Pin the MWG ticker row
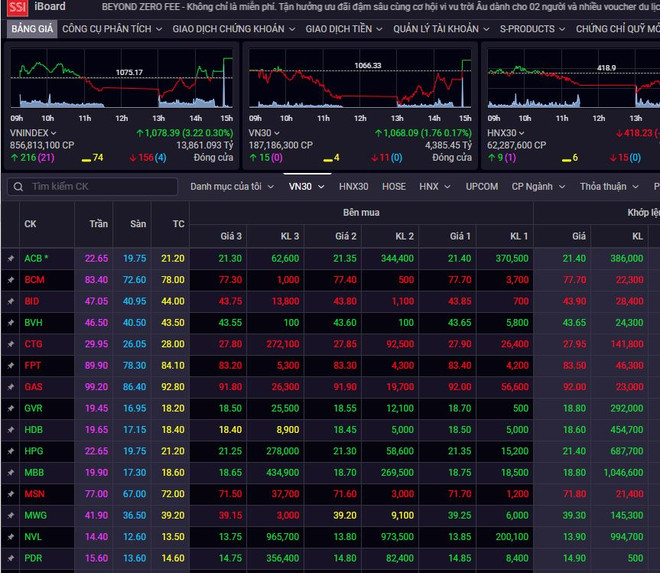660x573 pixels. [11, 515]
